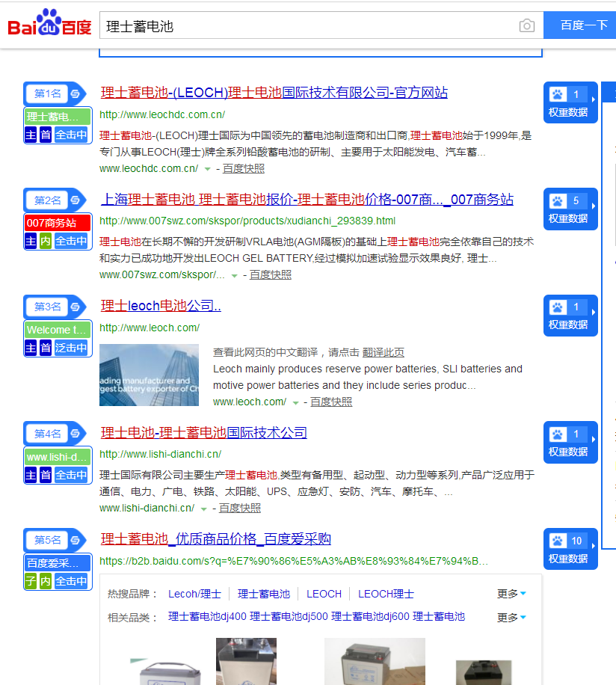Expand arrow on lishi-dianchi 权重数据 panel
The image size is (616, 685).
click(594, 439)
